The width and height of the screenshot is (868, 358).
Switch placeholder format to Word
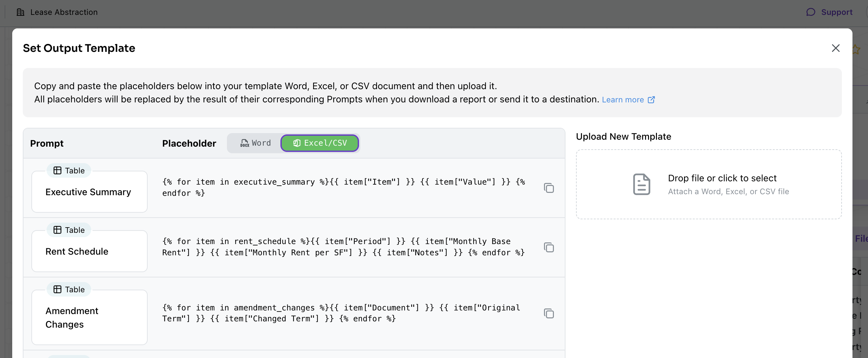255,143
